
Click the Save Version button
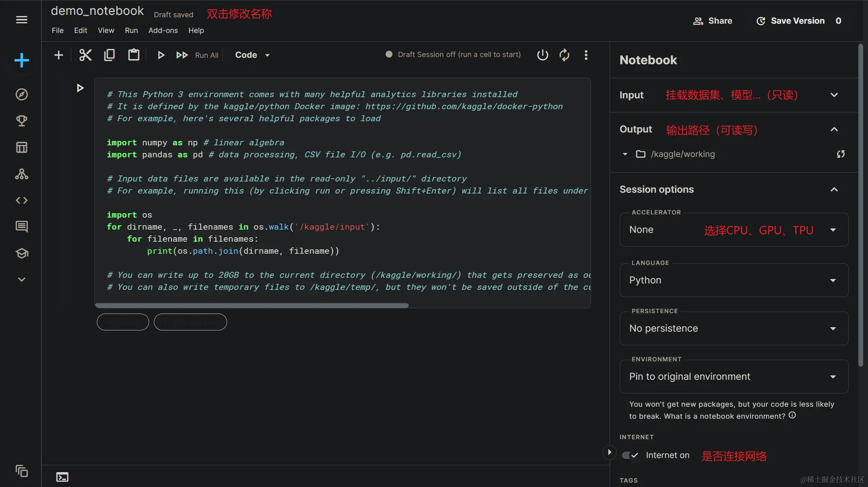click(x=790, y=21)
